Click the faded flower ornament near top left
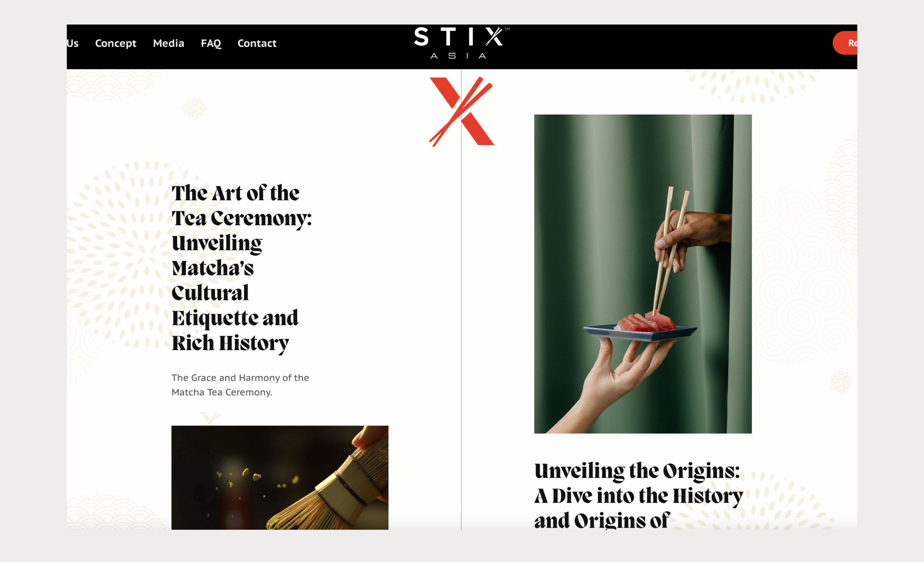This screenshot has height=562, width=924. (195, 108)
